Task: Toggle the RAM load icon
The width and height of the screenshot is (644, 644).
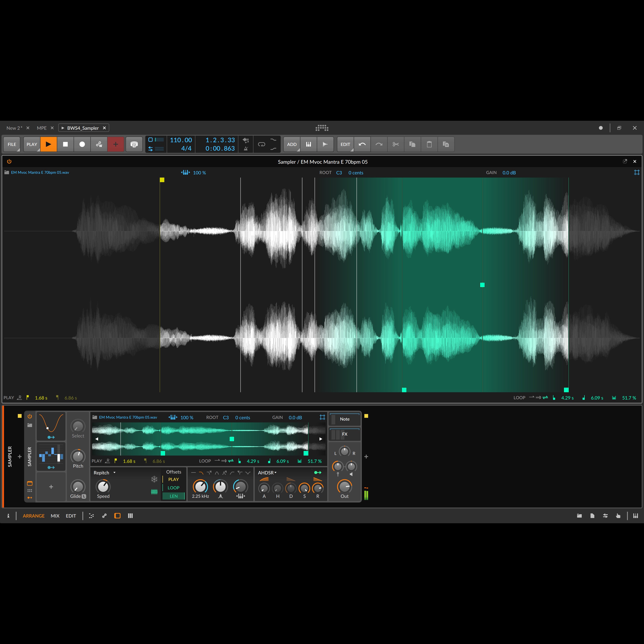Action: 154,492
